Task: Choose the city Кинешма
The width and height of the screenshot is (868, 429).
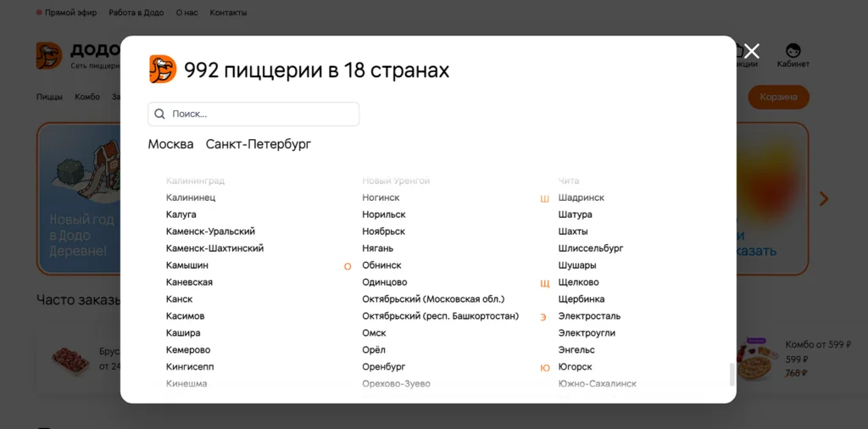Action: click(x=186, y=383)
